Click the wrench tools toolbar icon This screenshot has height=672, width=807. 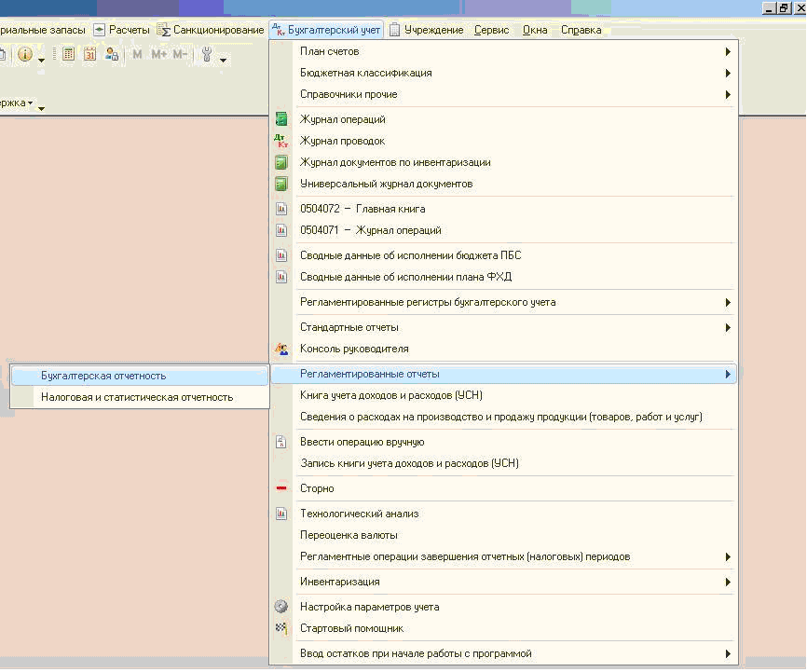click(x=207, y=54)
